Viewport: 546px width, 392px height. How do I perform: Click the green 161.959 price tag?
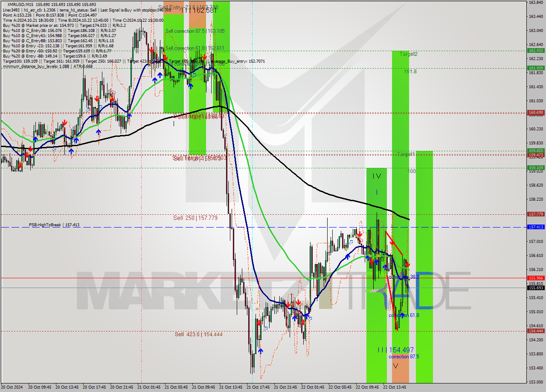pos(536,68)
